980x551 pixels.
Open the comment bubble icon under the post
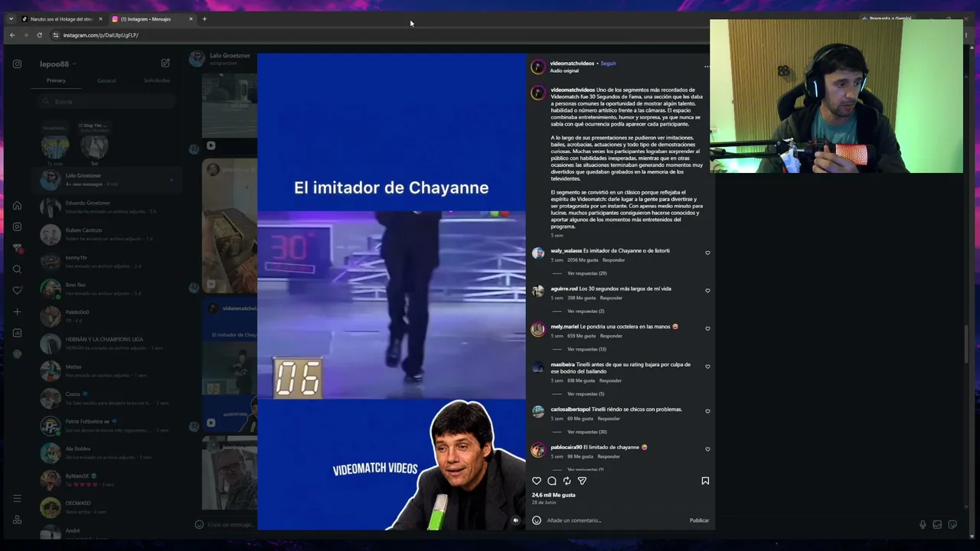pos(552,481)
